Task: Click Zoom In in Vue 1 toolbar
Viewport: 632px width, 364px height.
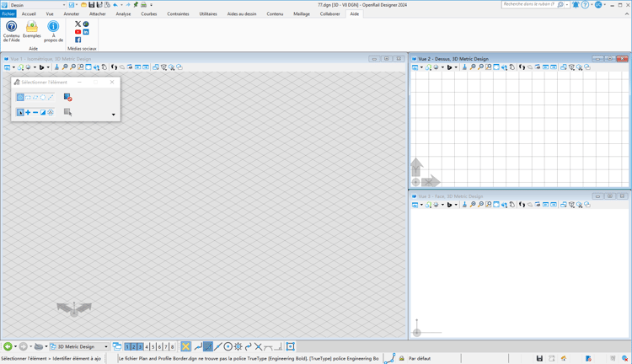Action: [65, 67]
